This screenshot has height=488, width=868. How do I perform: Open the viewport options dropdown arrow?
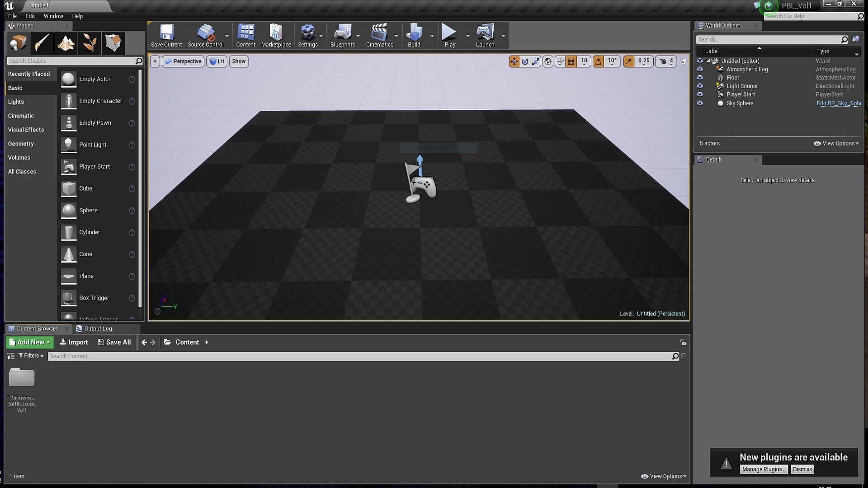(155, 61)
